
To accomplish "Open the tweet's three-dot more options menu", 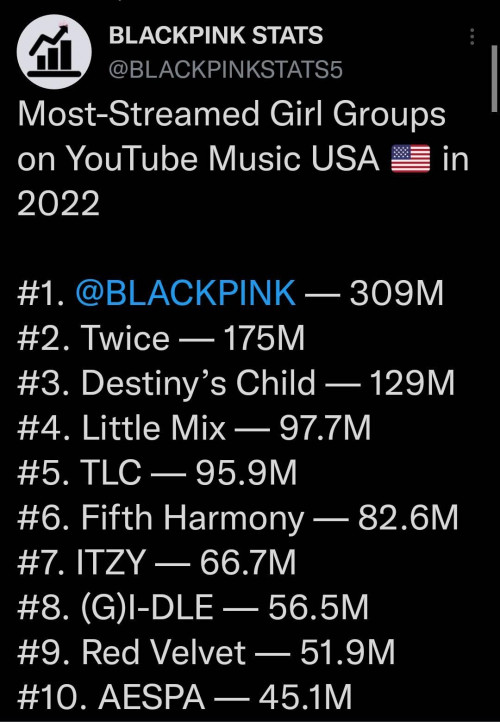I will 472,36.
